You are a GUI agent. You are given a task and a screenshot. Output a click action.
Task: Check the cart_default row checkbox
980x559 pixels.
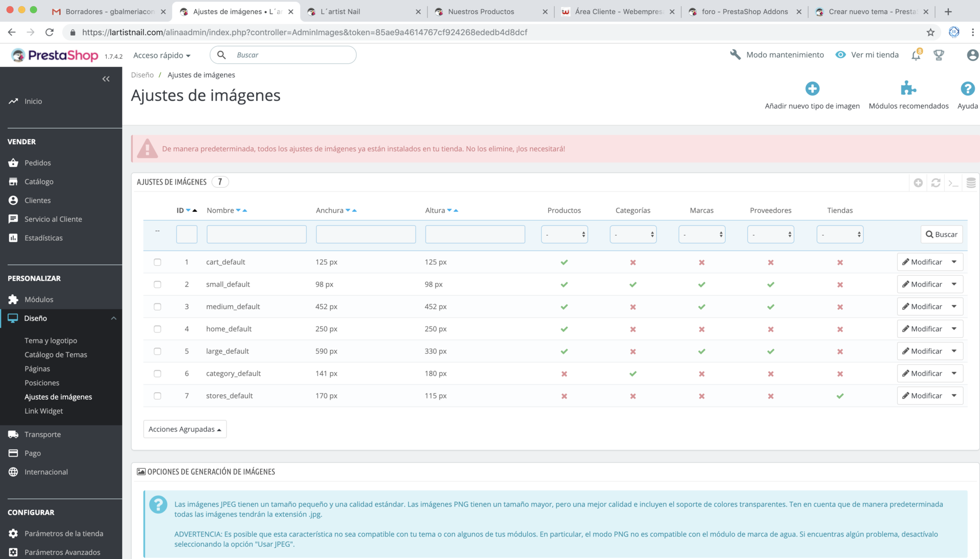[157, 262]
